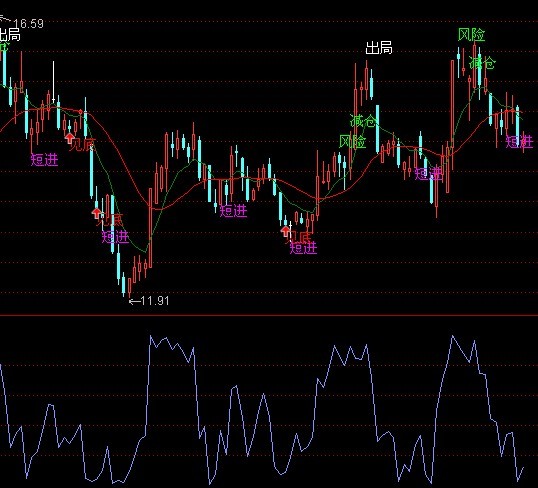Click the 风险 label directly above a 减仓 label
This screenshot has height=488, width=538.
(471, 35)
